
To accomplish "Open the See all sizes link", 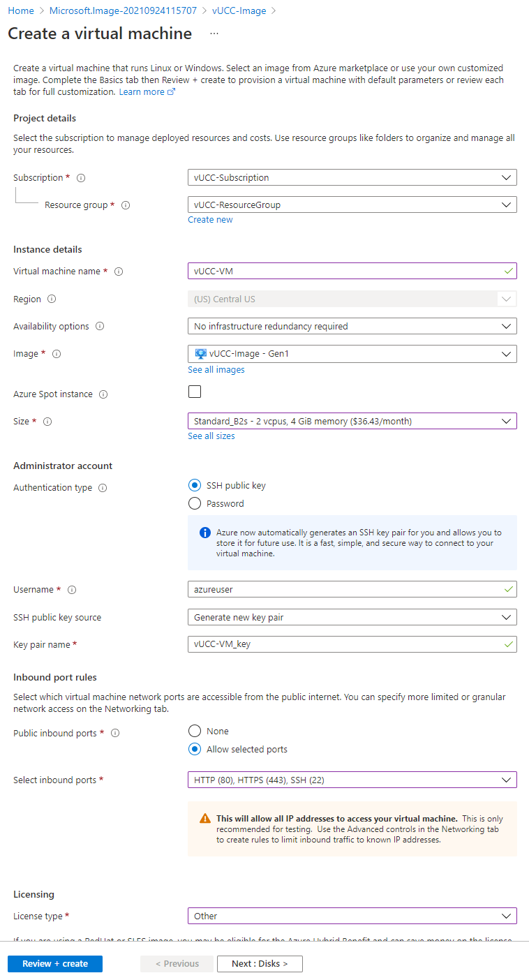I will (211, 436).
